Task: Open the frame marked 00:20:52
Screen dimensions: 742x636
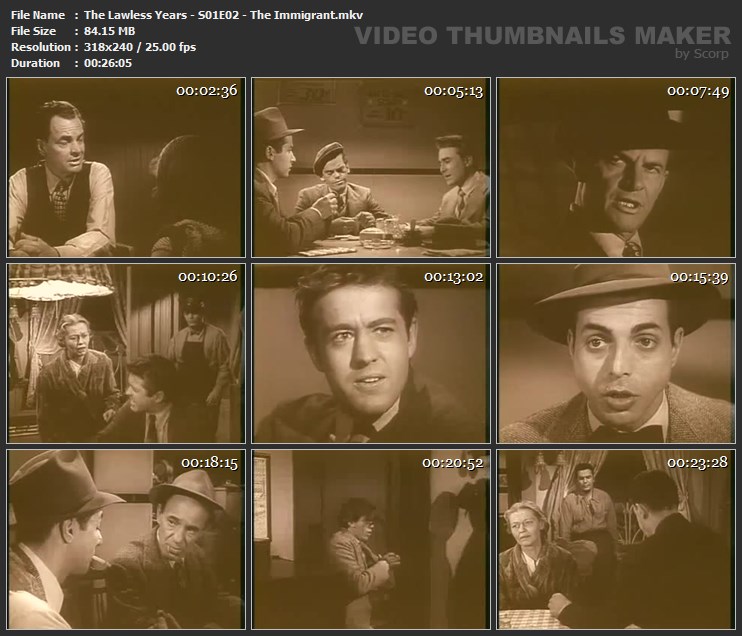Action: tap(371, 539)
